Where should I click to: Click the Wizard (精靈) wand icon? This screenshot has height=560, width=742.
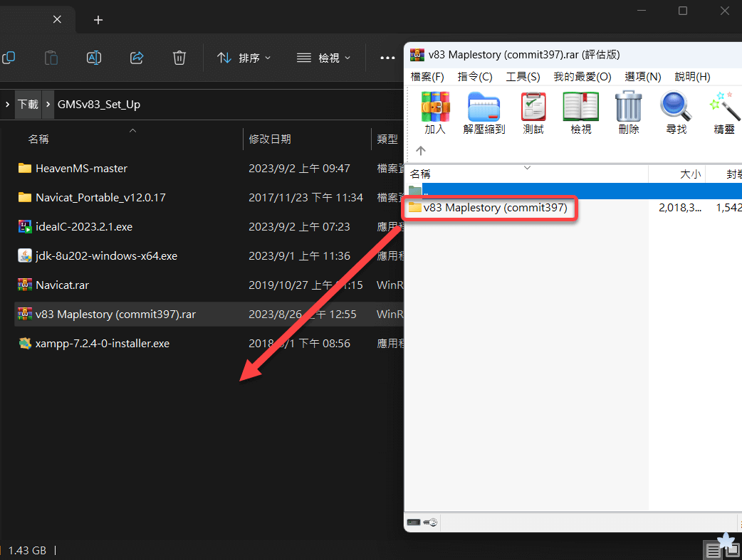click(x=724, y=107)
